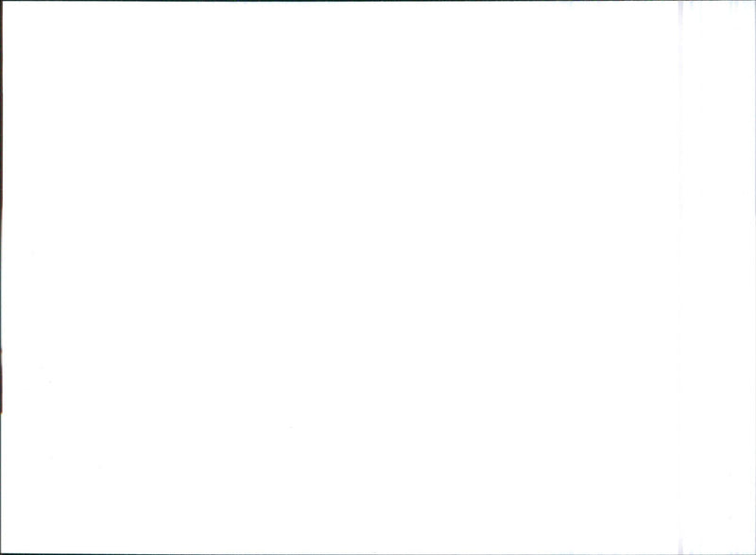
Task: Click the faint vertical line near right edge
Action: [680, 277]
